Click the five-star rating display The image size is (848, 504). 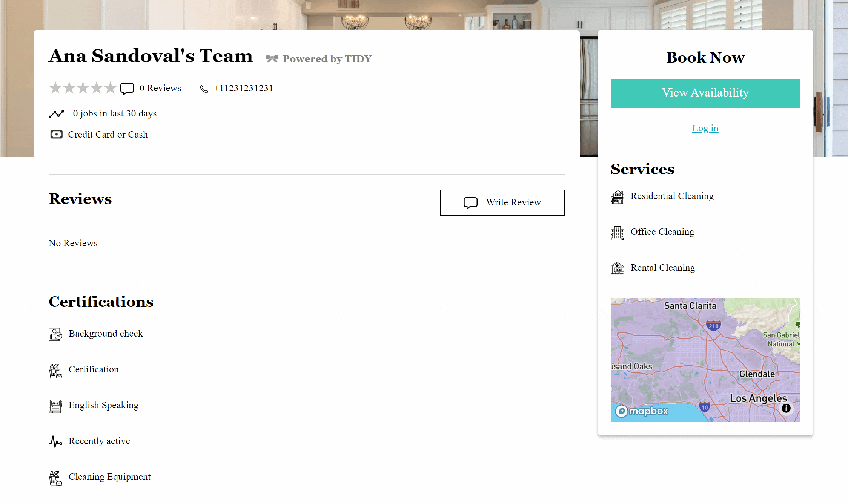click(83, 88)
